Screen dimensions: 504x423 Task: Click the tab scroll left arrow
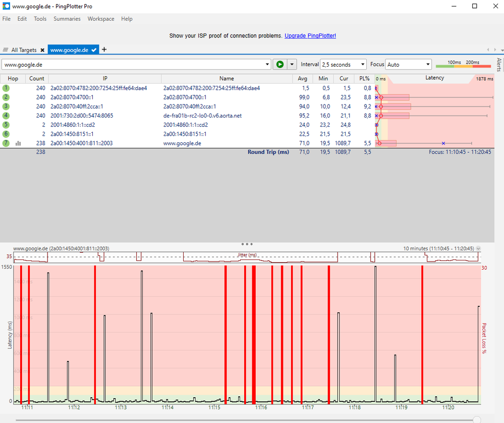(x=488, y=49)
